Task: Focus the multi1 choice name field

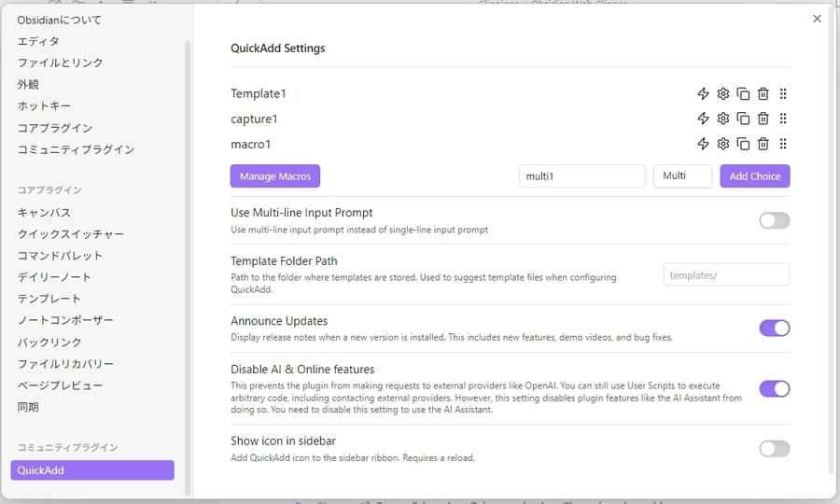Action: 581,175
